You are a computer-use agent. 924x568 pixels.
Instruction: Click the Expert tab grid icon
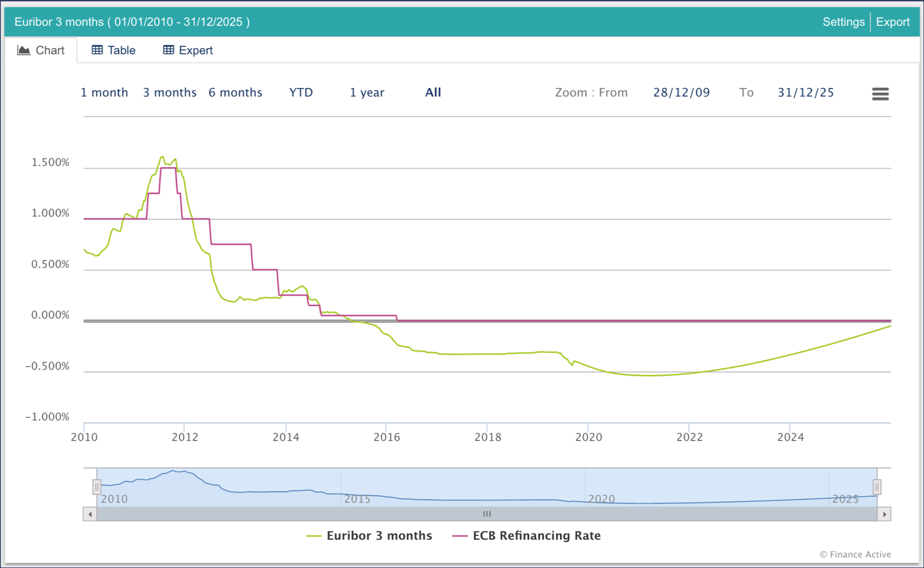169,50
